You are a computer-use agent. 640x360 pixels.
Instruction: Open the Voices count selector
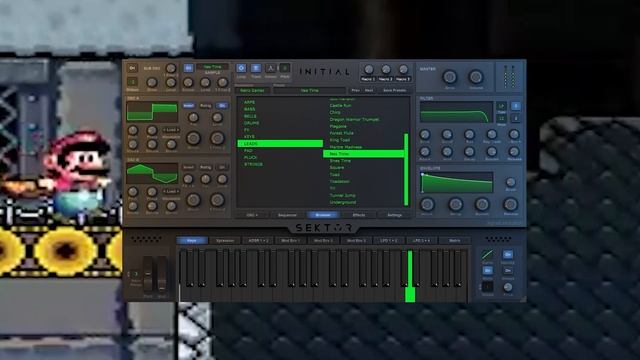click(487, 287)
